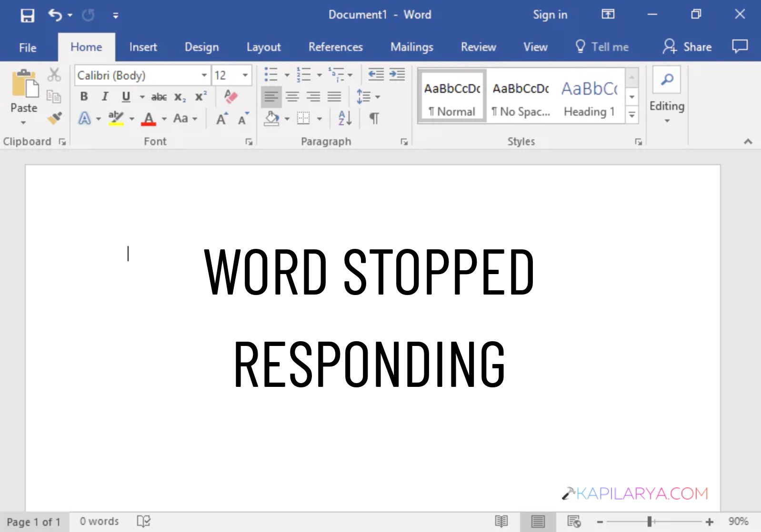Apply yellow text highlight color
This screenshot has height=532, width=761.
116,118
